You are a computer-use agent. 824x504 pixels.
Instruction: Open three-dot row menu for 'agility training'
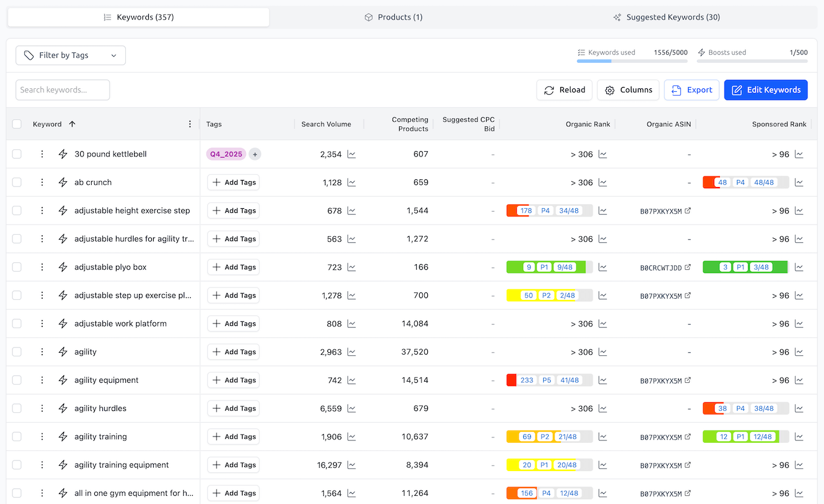[x=42, y=436]
